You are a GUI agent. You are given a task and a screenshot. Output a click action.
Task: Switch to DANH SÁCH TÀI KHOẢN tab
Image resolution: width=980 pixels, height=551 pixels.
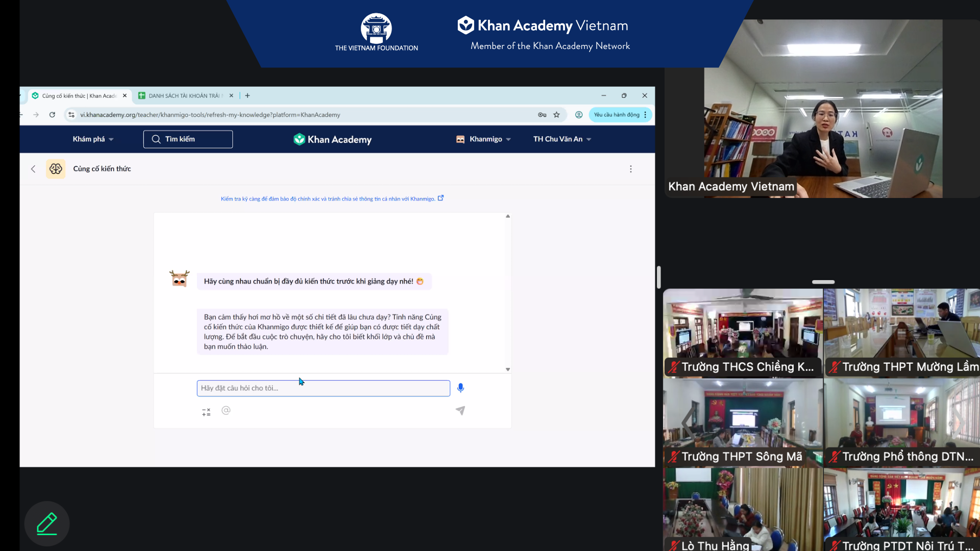185,96
